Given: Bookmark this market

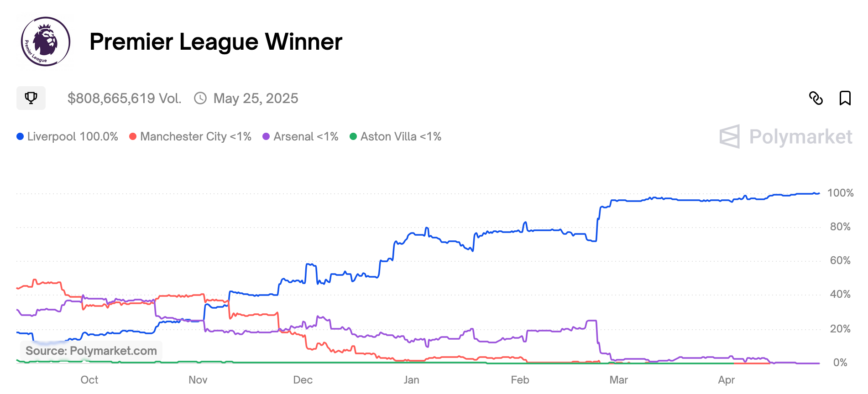Looking at the screenshot, I should (x=845, y=98).
